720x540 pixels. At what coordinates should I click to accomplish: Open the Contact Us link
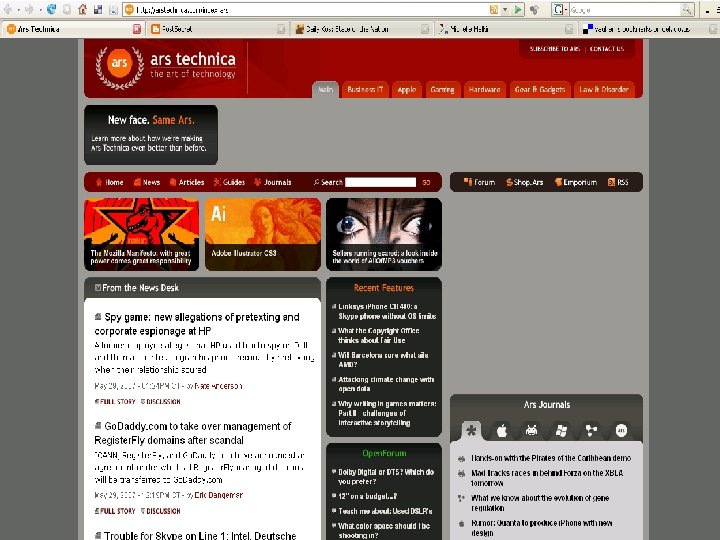pyautogui.click(x=607, y=49)
